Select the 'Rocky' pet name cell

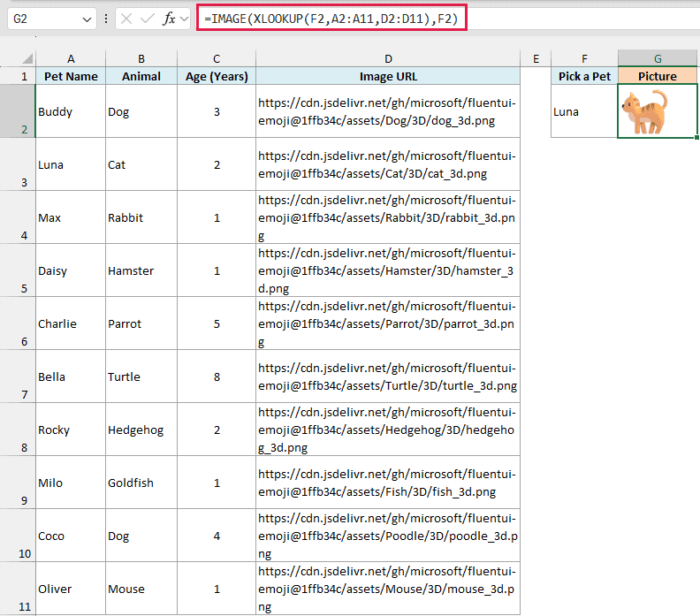71,430
